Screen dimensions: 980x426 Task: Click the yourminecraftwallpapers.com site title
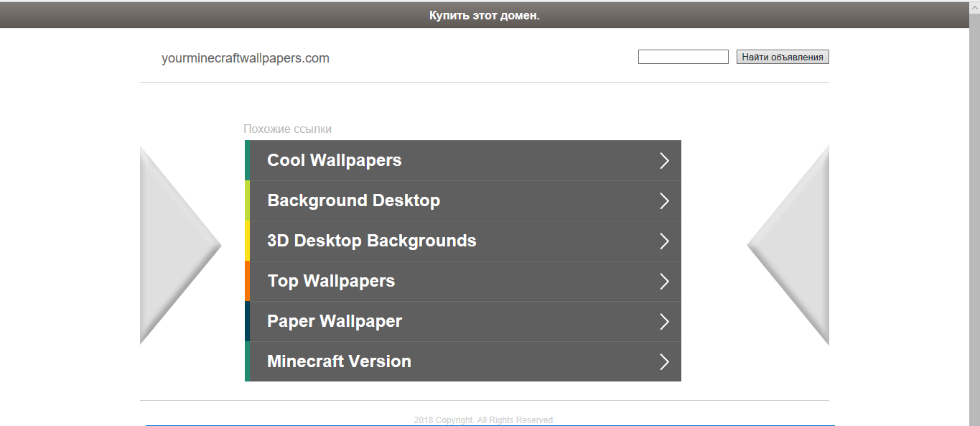(245, 58)
